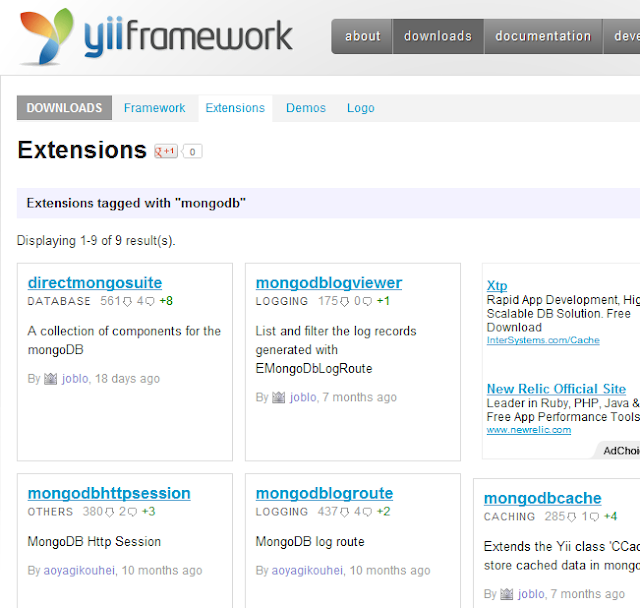Click the downloads icon next to 285
The width and height of the screenshot is (640, 608).
click(x=571, y=517)
